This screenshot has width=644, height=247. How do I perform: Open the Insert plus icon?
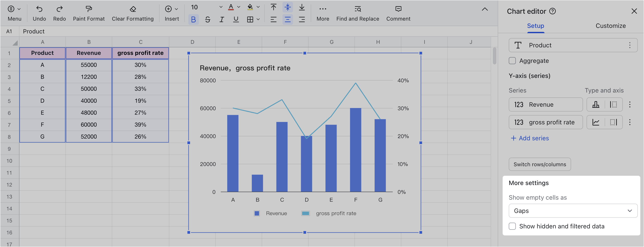(168, 9)
